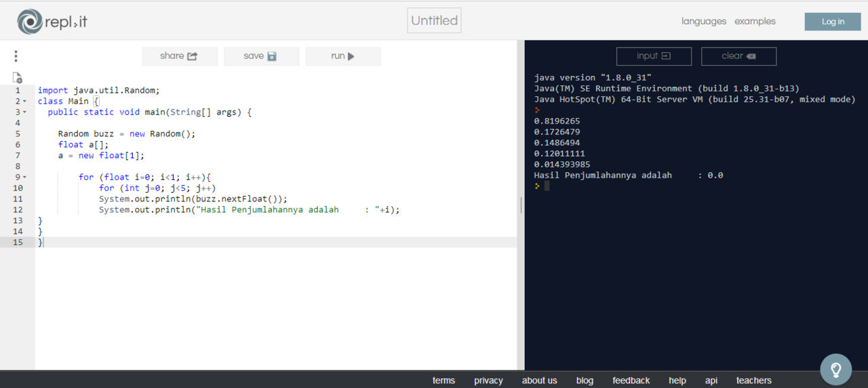Open the lightbulb help bubble
This screenshot has width=868, height=388.
coord(835,369)
